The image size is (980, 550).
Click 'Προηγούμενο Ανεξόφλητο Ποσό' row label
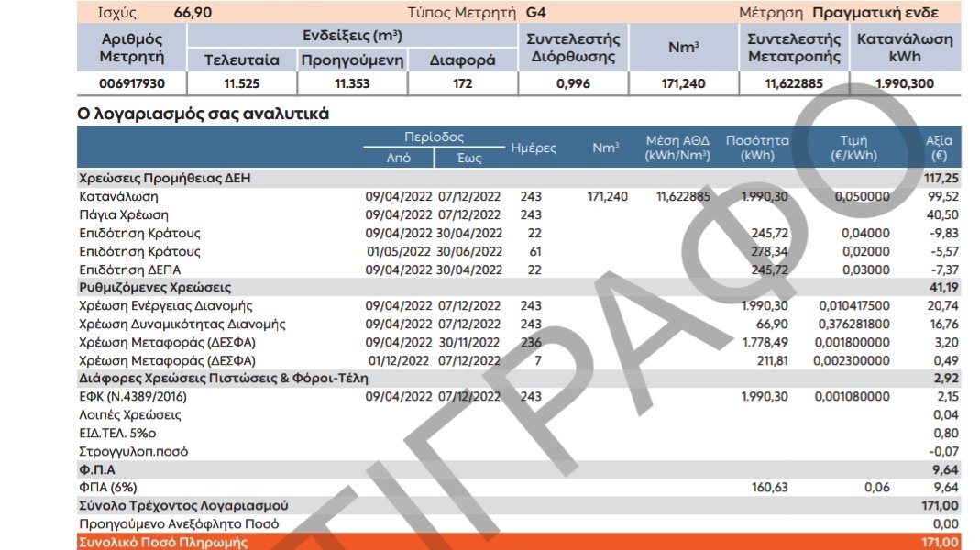pyautogui.click(x=179, y=523)
